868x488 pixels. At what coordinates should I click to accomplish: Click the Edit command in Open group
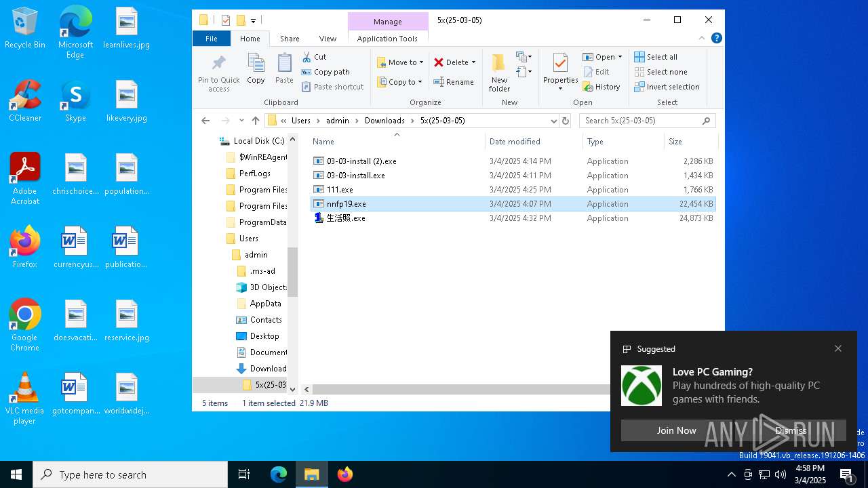tap(596, 72)
